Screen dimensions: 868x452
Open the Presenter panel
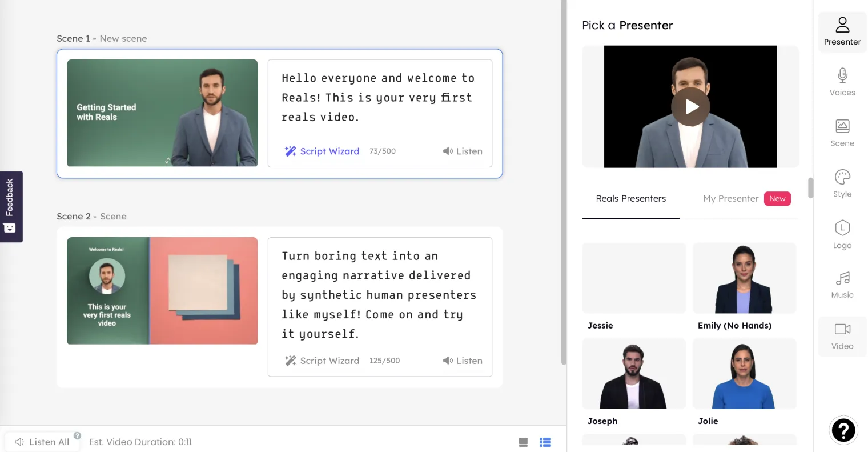(x=842, y=32)
